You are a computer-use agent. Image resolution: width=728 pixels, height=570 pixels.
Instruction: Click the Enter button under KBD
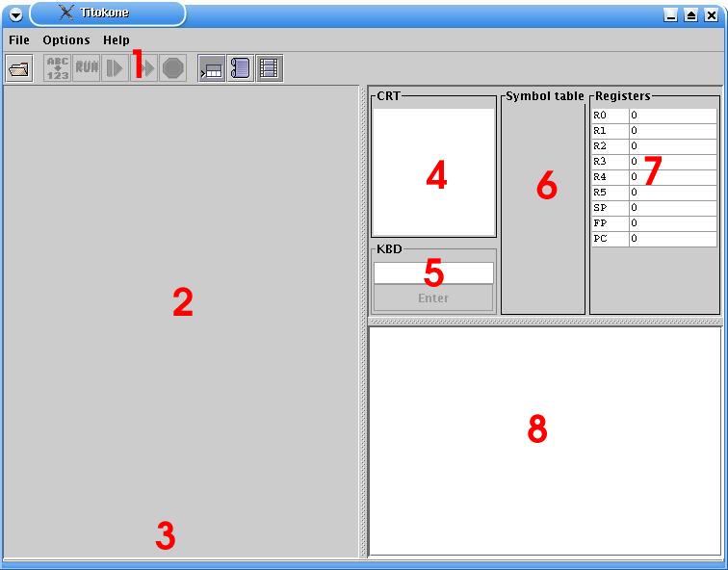(x=433, y=298)
